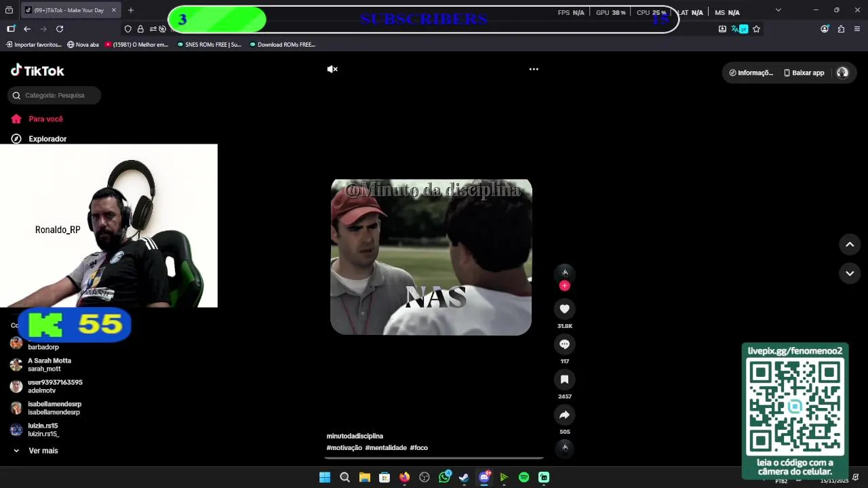Open the browser sidebar panel icon
868x488 pixels.
(x=10, y=29)
